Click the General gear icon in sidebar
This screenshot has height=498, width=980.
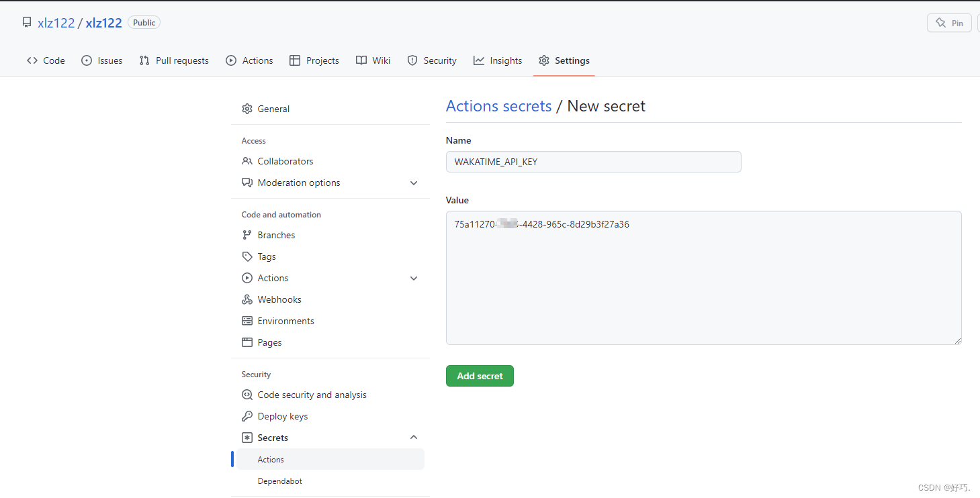[247, 109]
